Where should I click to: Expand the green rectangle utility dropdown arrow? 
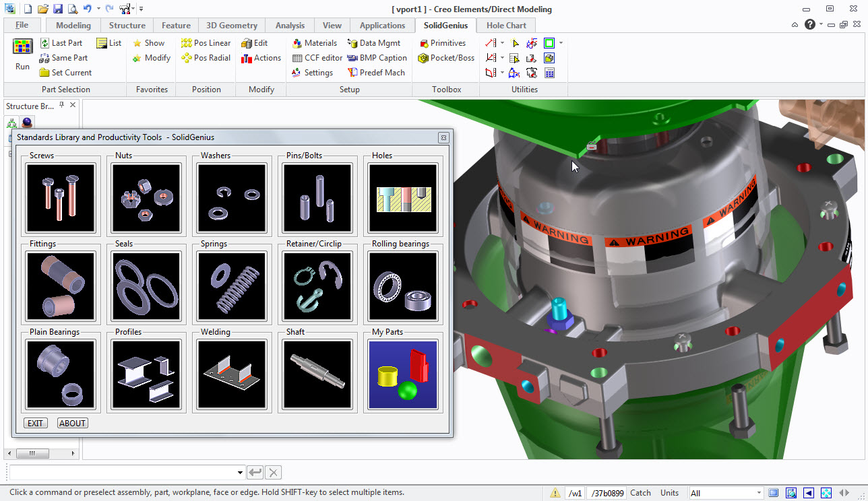click(561, 43)
